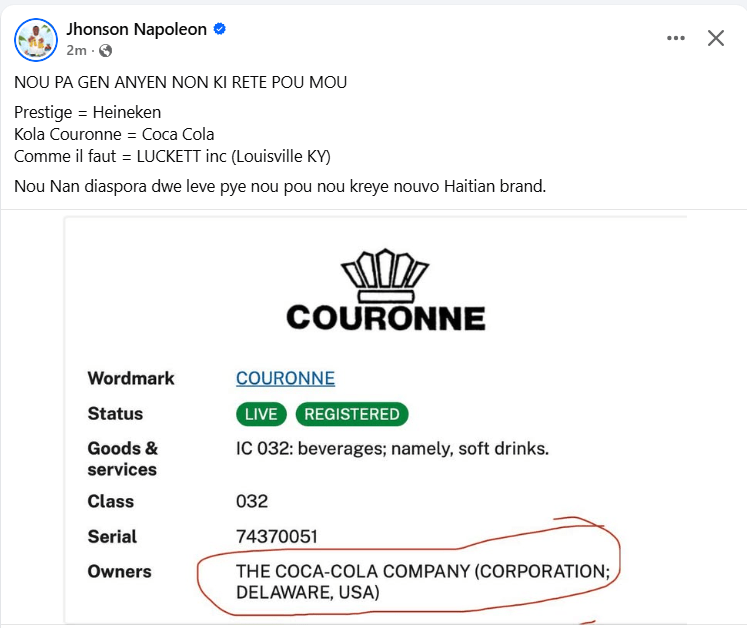Open the three-dot post options menu

[676, 38]
